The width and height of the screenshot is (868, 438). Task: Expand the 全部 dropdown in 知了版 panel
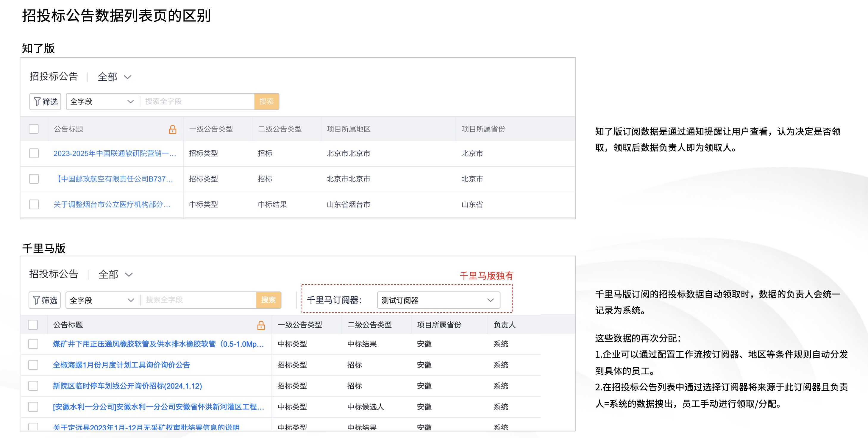pyautogui.click(x=114, y=77)
